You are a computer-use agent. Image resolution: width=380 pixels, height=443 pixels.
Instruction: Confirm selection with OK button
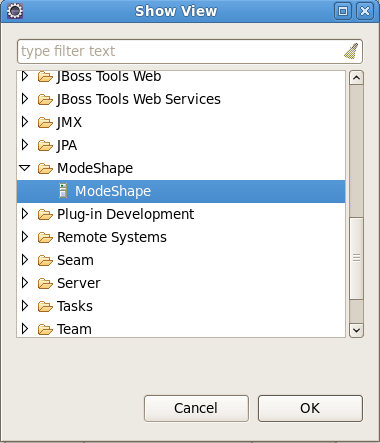[x=310, y=408]
